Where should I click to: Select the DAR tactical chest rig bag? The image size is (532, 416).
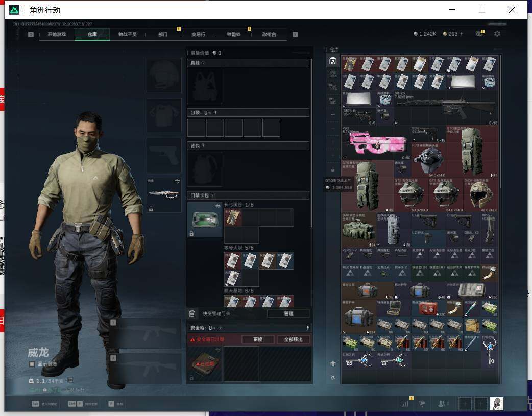click(x=359, y=230)
